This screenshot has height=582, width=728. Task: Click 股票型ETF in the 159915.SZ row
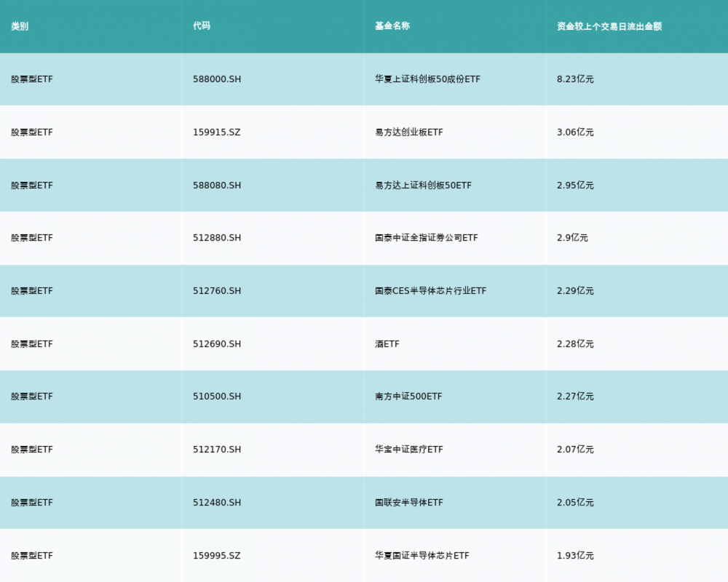(32, 132)
